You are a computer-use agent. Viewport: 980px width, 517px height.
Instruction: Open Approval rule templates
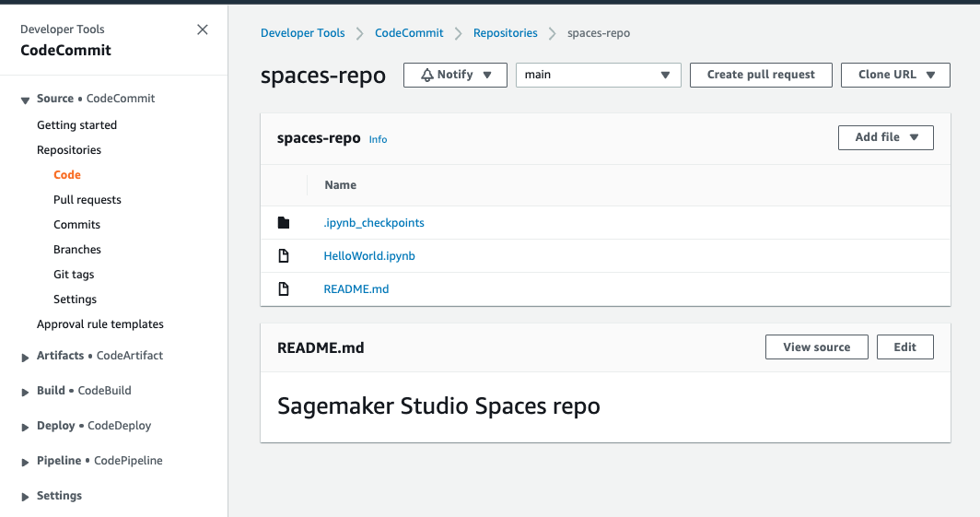100,324
